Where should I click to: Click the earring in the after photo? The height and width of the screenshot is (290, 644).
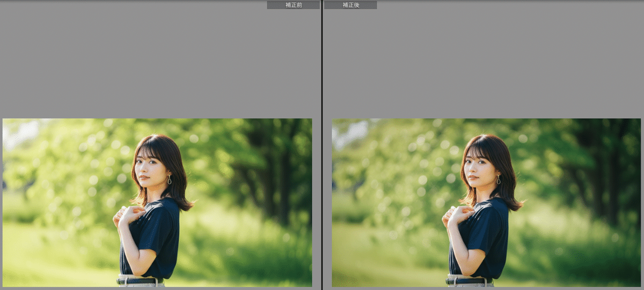[x=498, y=180]
